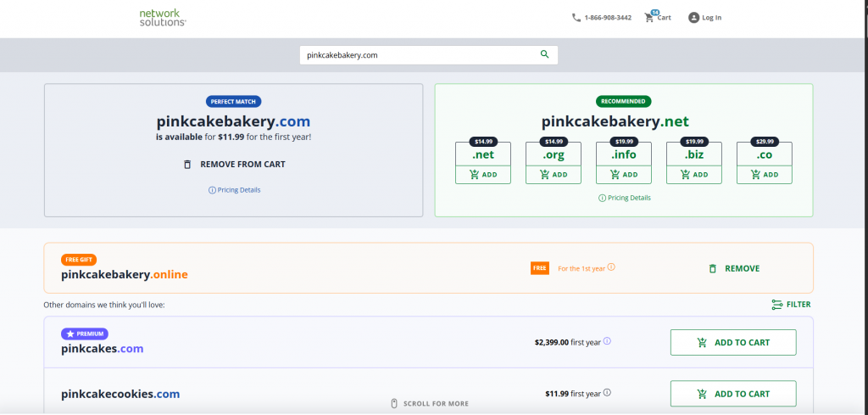868x415 pixels.
Task: Click the pinkcakes.com domain name
Action: [103, 349]
